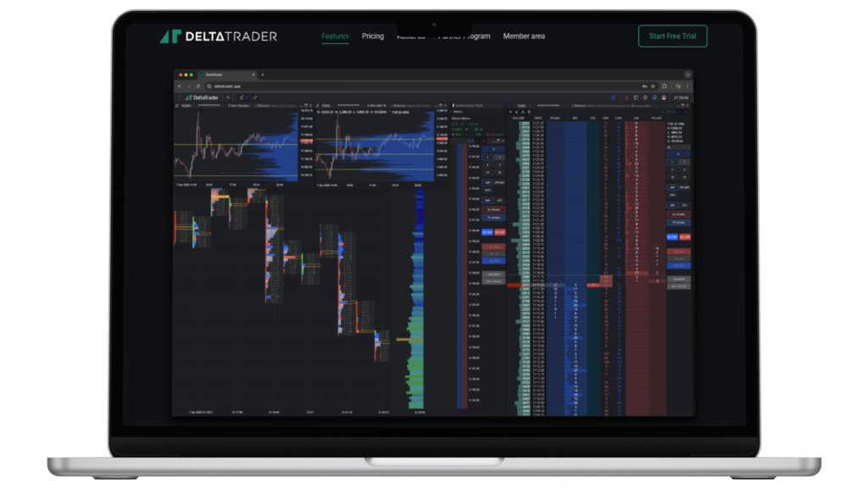Open the Partner Program nav link
The height and width of the screenshot is (488, 868).
click(464, 36)
